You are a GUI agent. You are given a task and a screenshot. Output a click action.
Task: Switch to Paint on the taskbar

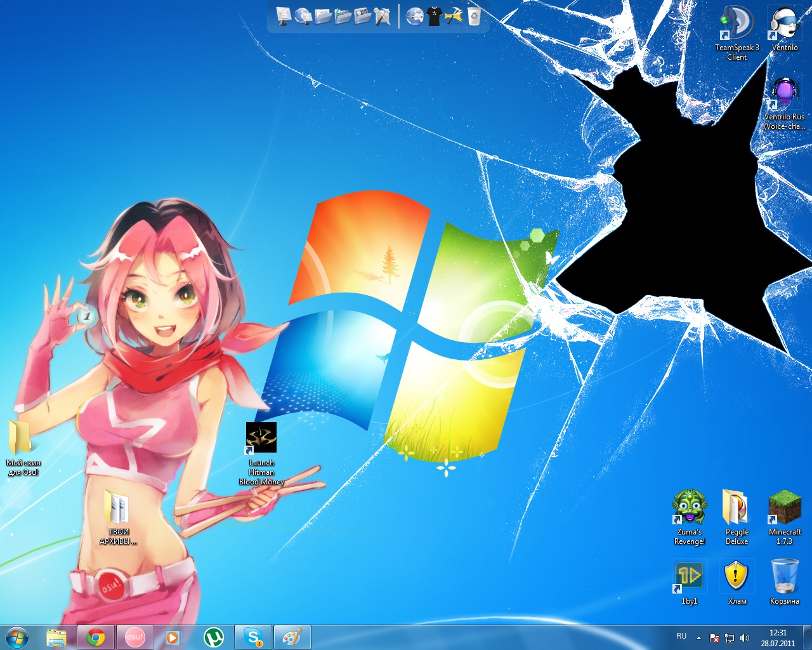pyautogui.click(x=292, y=637)
